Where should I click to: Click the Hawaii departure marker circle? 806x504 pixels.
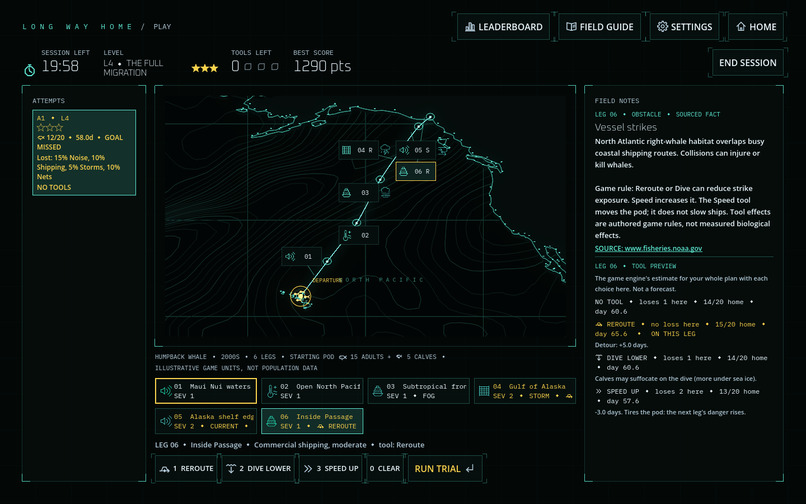pyautogui.click(x=301, y=297)
